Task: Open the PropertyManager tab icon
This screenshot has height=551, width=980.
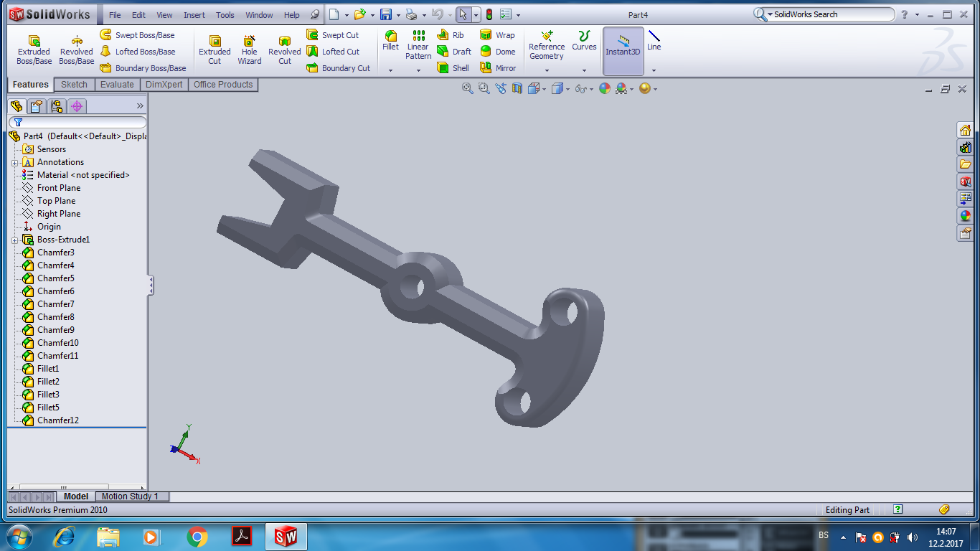Action: [x=37, y=106]
